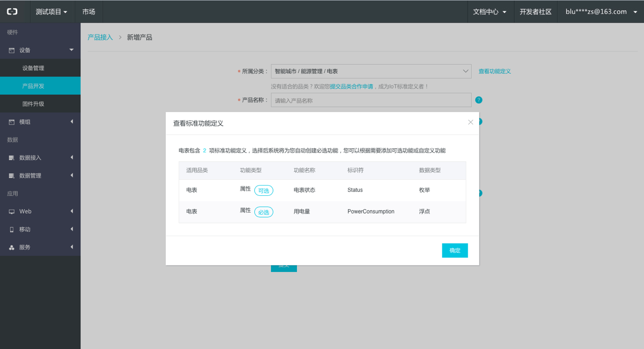The width and height of the screenshot is (644, 349).
Task: Expand the 数据接入 sidebar section
Action: pos(72,158)
